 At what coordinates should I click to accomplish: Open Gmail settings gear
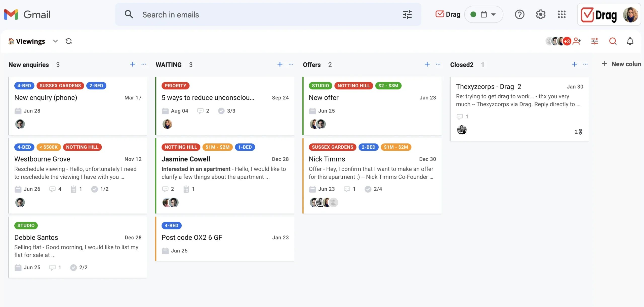coord(540,14)
